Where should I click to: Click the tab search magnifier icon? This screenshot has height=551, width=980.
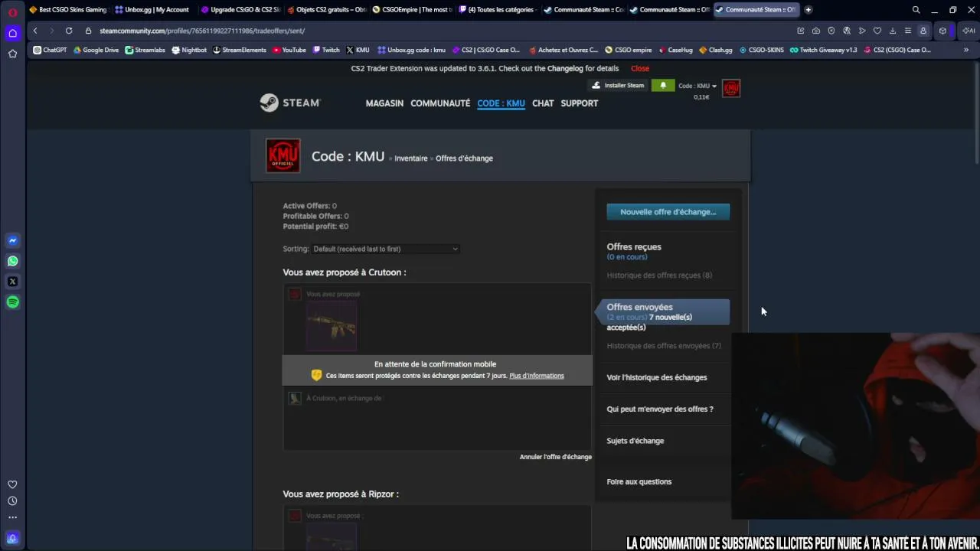point(916,10)
